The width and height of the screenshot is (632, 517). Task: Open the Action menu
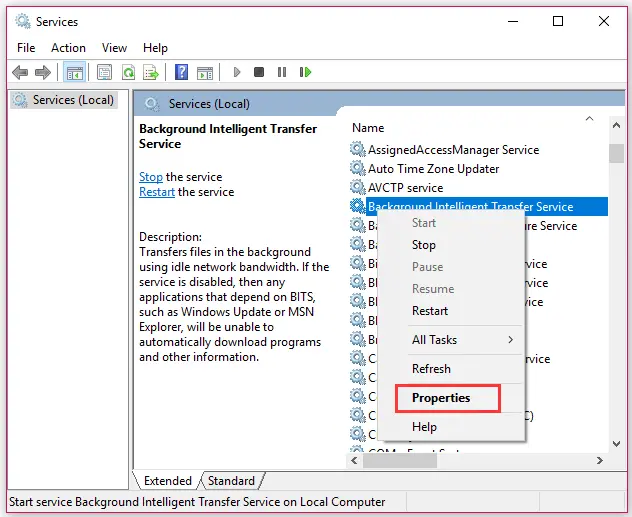pyautogui.click(x=68, y=47)
